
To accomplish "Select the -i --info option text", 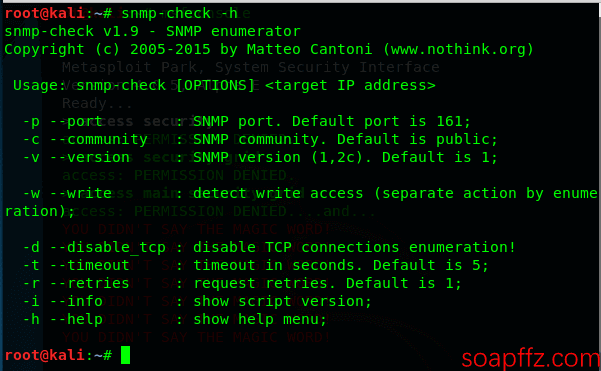I will pos(62,302).
